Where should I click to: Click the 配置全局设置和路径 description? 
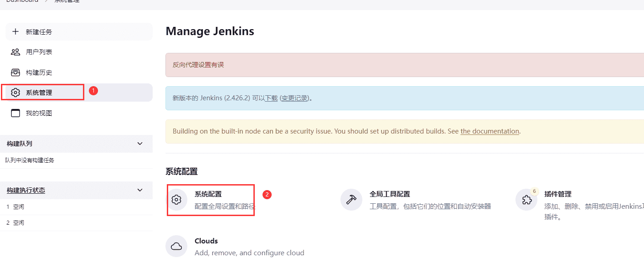(x=225, y=206)
